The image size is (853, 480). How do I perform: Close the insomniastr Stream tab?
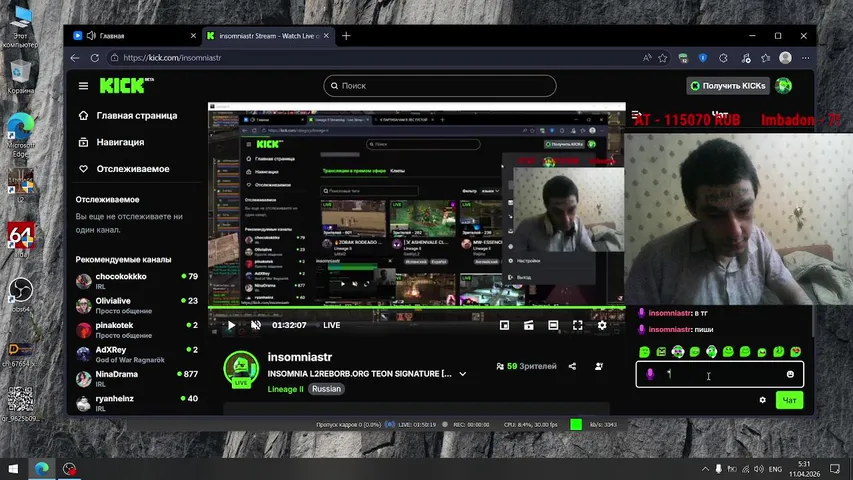pos(326,36)
